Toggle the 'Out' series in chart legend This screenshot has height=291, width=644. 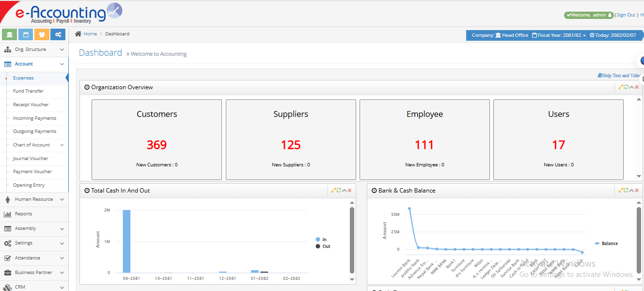pyautogui.click(x=323, y=246)
